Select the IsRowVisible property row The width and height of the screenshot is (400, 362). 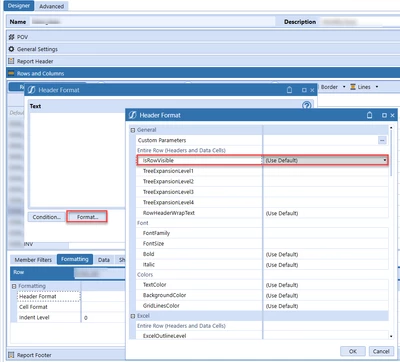click(262, 160)
